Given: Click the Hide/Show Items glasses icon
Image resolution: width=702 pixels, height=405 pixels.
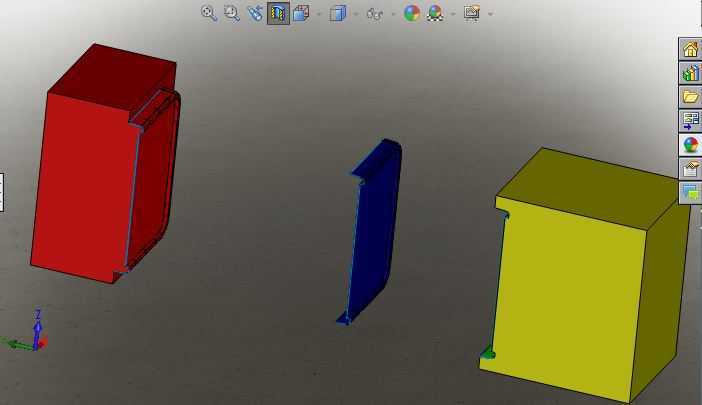Looking at the screenshot, I should [375, 14].
